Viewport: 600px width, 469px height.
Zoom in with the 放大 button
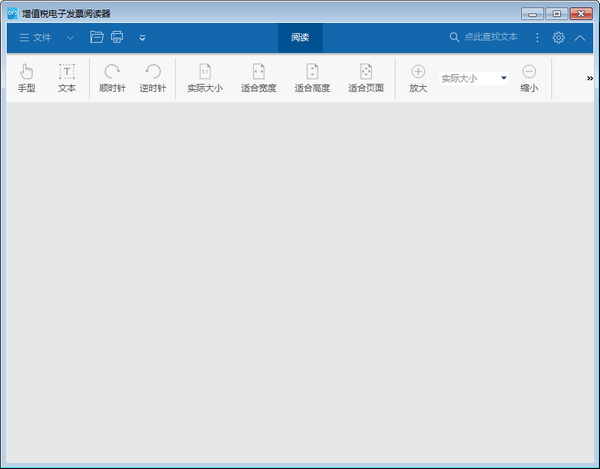pos(418,78)
